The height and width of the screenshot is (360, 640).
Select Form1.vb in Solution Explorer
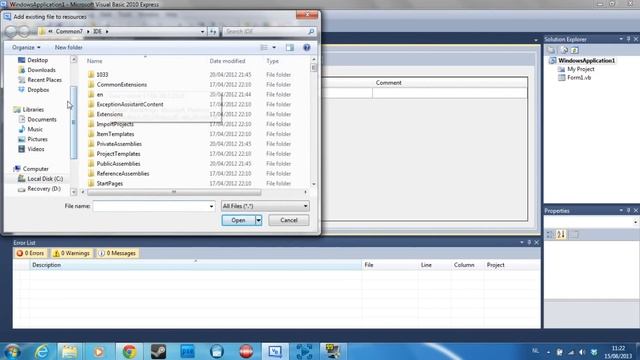point(579,78)
